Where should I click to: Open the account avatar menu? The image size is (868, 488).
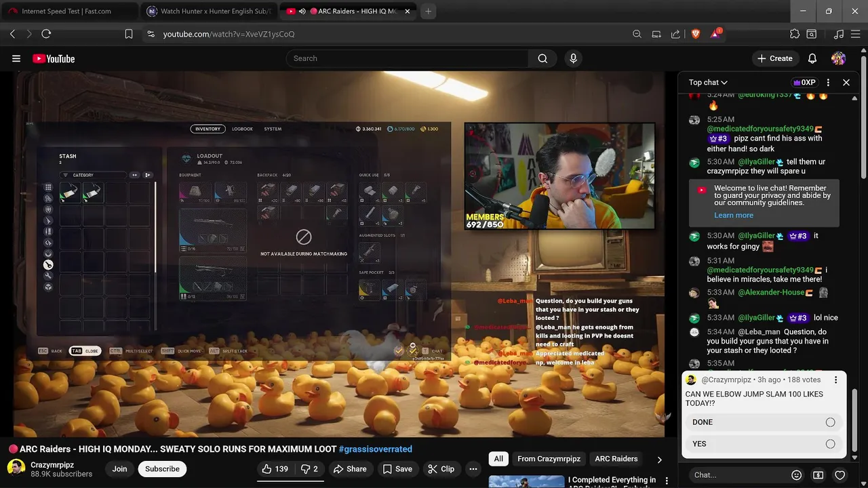click(838, 58)
